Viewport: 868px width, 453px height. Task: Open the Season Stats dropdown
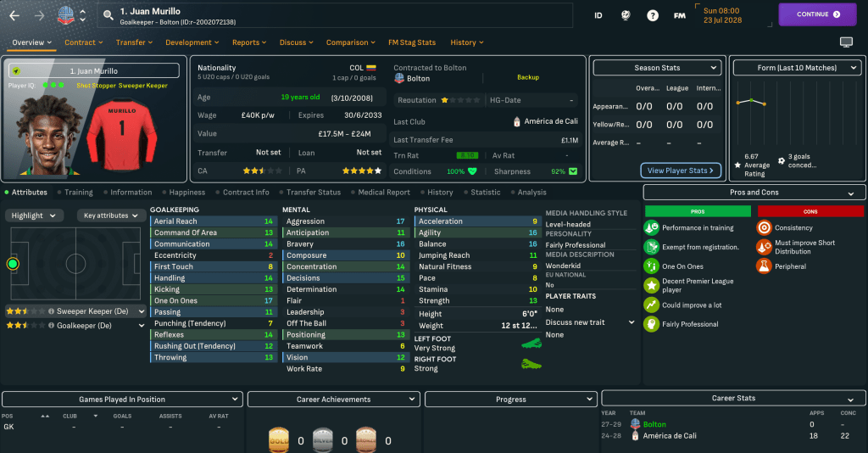tap(657, 68)
